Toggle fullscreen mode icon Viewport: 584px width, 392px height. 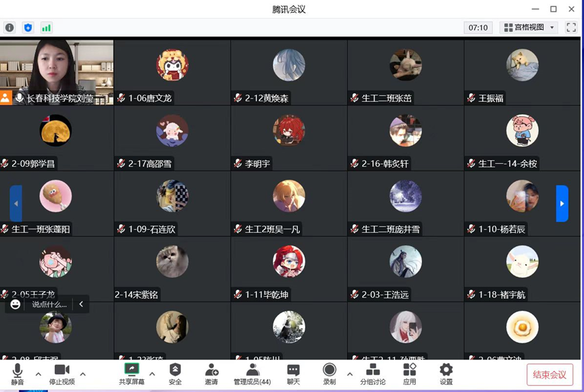pos(571,28)
